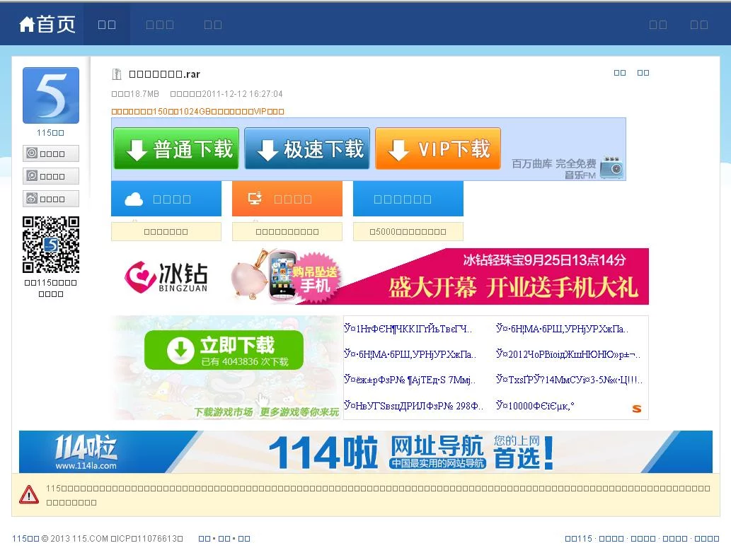Screen dimensions: 731x560
Task: Click ad link starting with 1НтФЄН
Action: (x=408, y=329)
